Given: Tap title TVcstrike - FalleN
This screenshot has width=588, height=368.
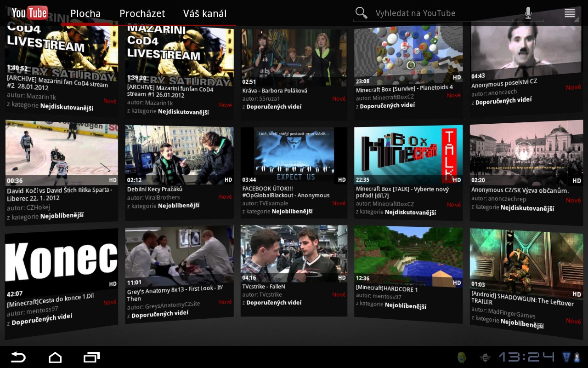Looking at the screenshot, I should coord(264,286).
